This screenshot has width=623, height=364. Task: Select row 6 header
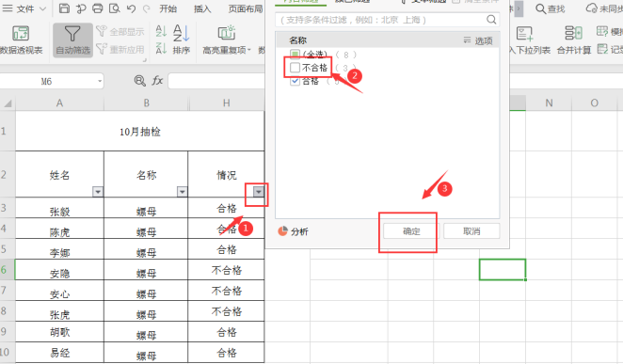(8, 270)
